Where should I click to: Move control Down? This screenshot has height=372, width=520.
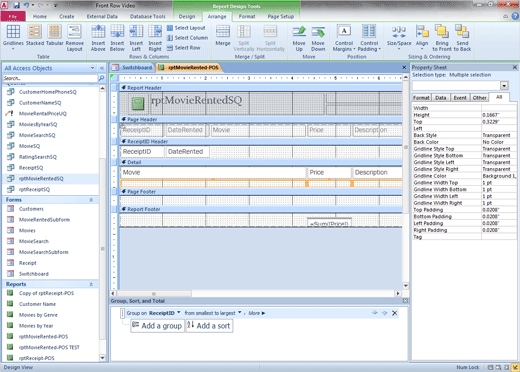point(318,38)
